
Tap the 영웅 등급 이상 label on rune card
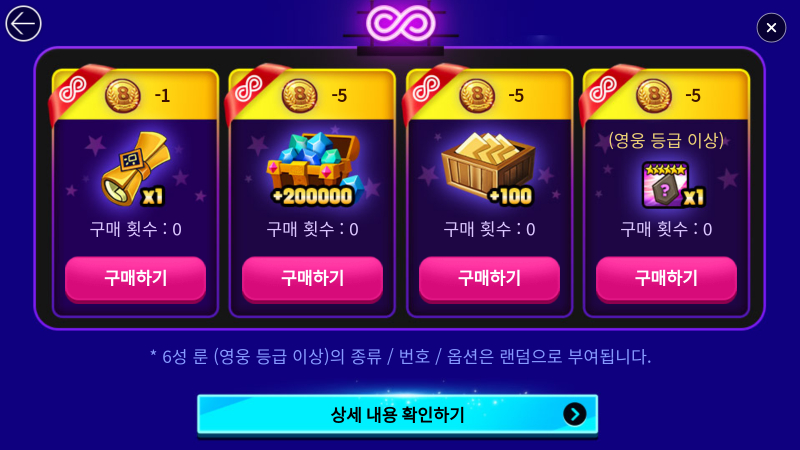[666, 140]
